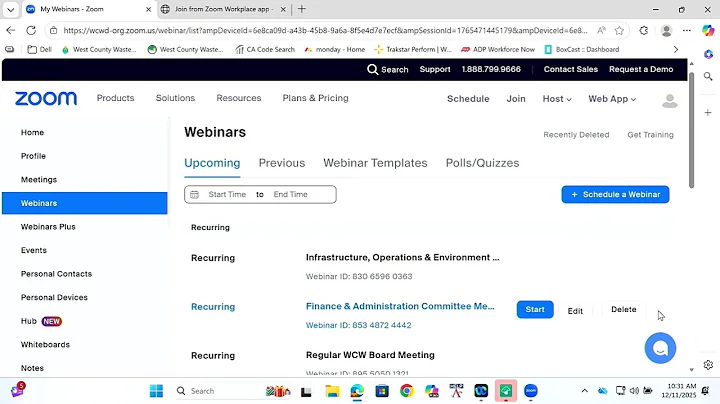Add this page to favorites star

click(619, 30)
